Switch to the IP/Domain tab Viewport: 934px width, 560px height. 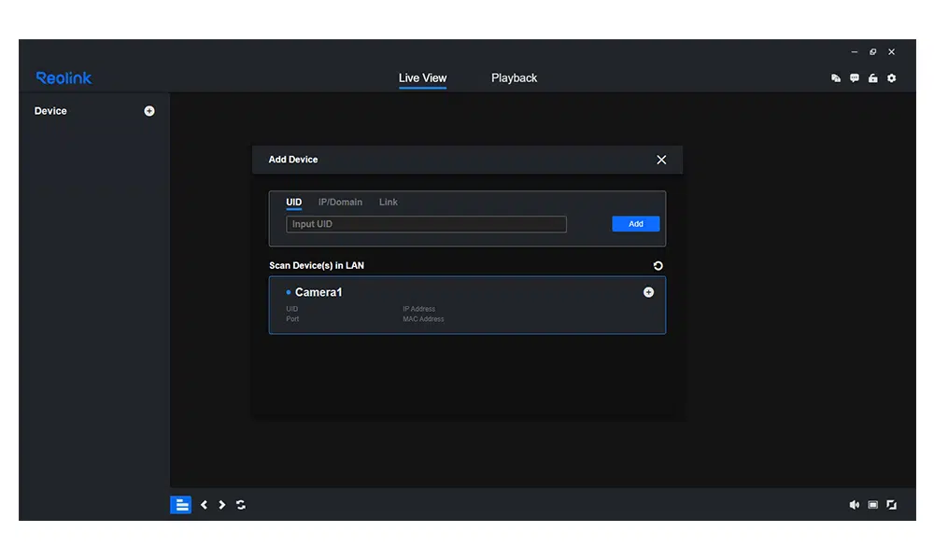(340, 203)
